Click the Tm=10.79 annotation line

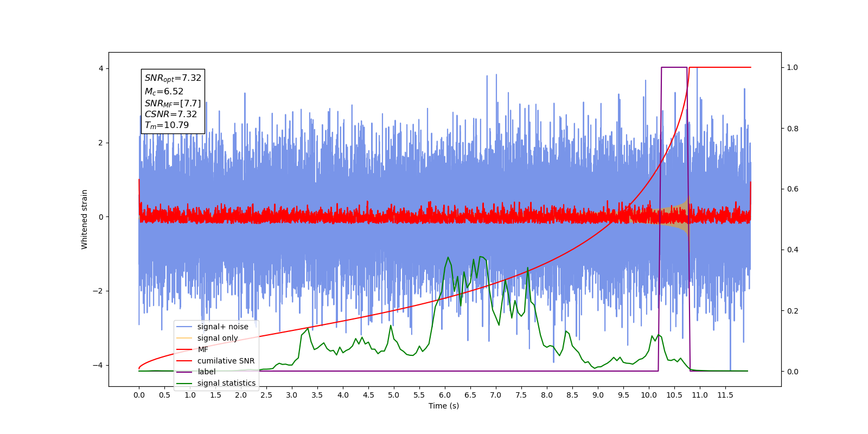point(167,125)
